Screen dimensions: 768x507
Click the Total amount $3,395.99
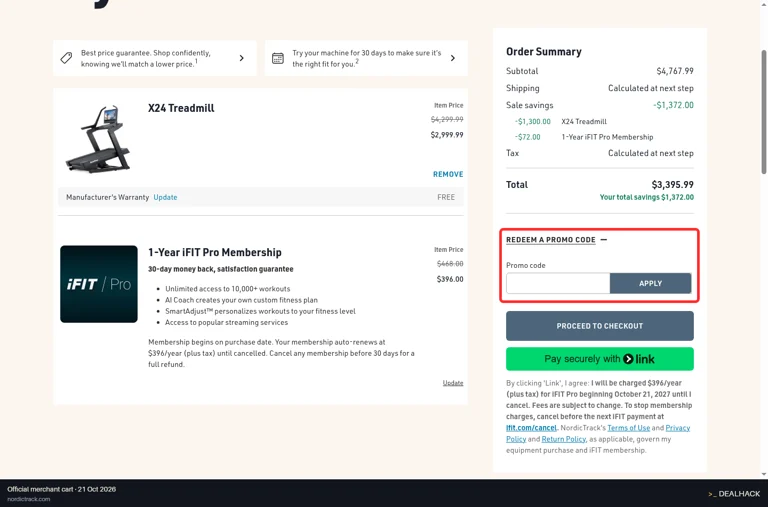(672, 185)
